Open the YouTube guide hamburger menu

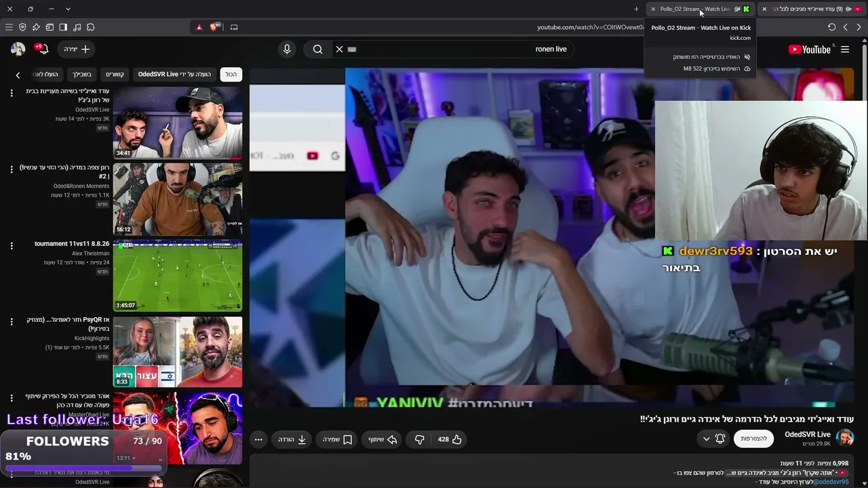tap(845, 49)
